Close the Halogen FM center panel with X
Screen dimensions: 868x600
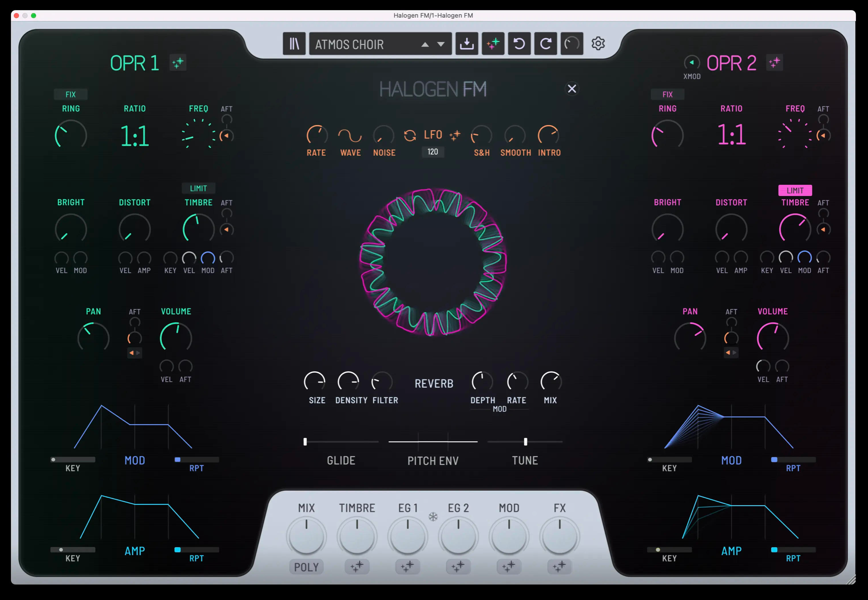pos(572,89)
